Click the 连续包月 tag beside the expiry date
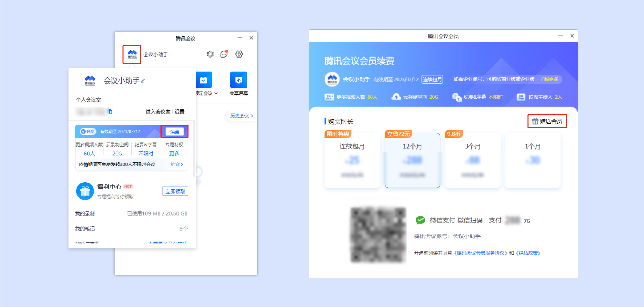This screenshot has width=644, height=307. point(432,79)
